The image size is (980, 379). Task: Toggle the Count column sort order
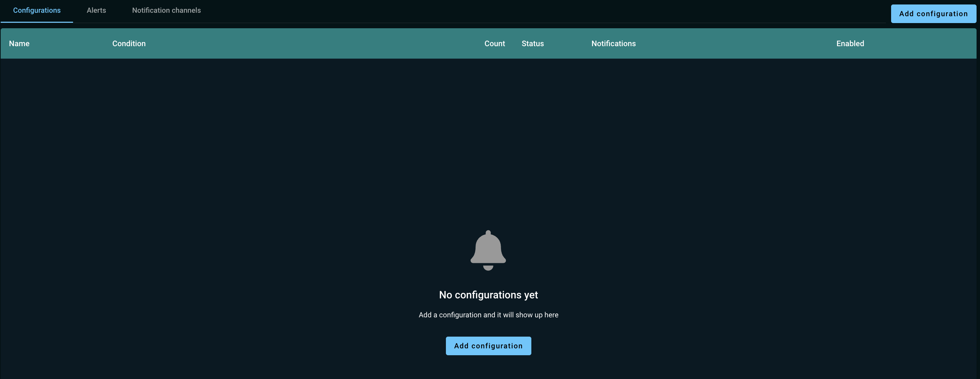(494, 43)
